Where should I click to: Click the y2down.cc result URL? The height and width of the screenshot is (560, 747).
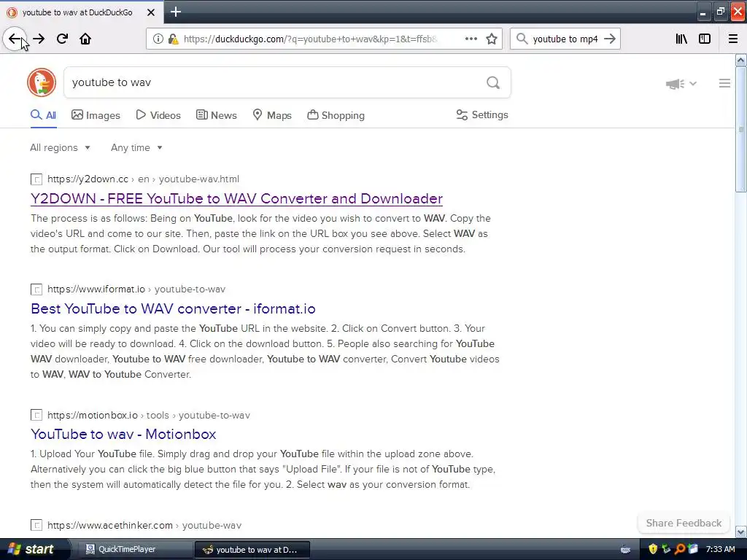pyautogui.click(x=143, y=179)
